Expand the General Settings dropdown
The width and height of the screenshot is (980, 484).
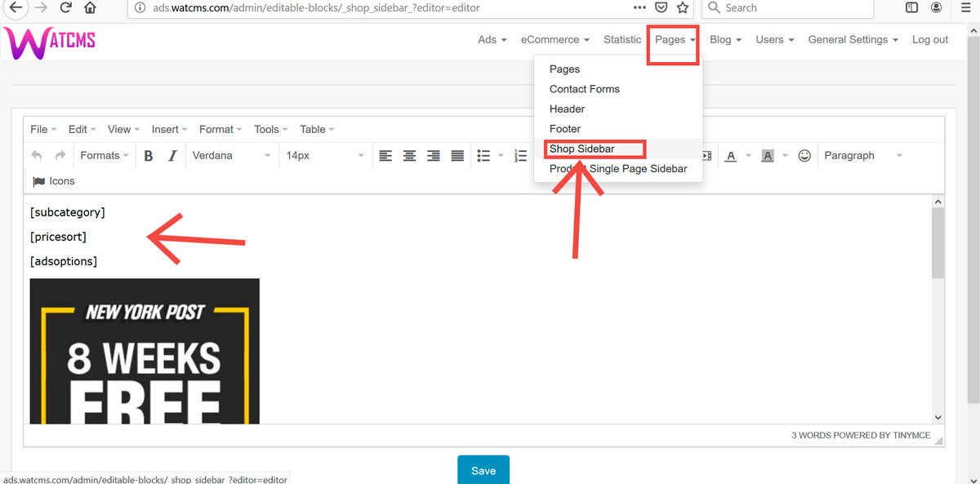click(x=853, y=39)
